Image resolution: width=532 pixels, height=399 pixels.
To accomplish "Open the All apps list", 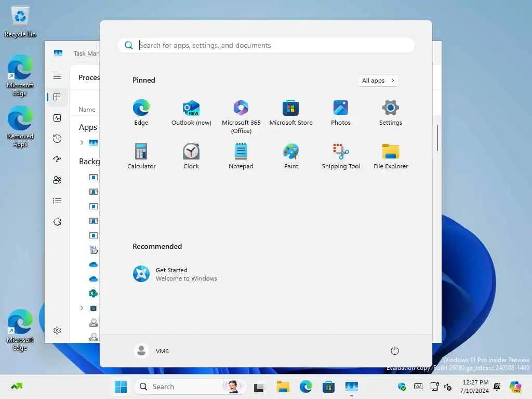I will (x=378, y=81).
